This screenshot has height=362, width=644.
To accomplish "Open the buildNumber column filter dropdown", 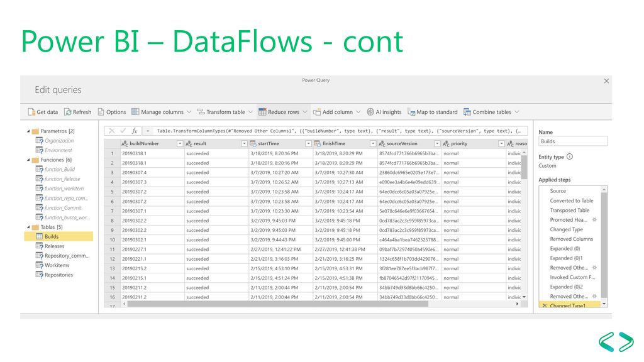I will (x=180, y=144).
